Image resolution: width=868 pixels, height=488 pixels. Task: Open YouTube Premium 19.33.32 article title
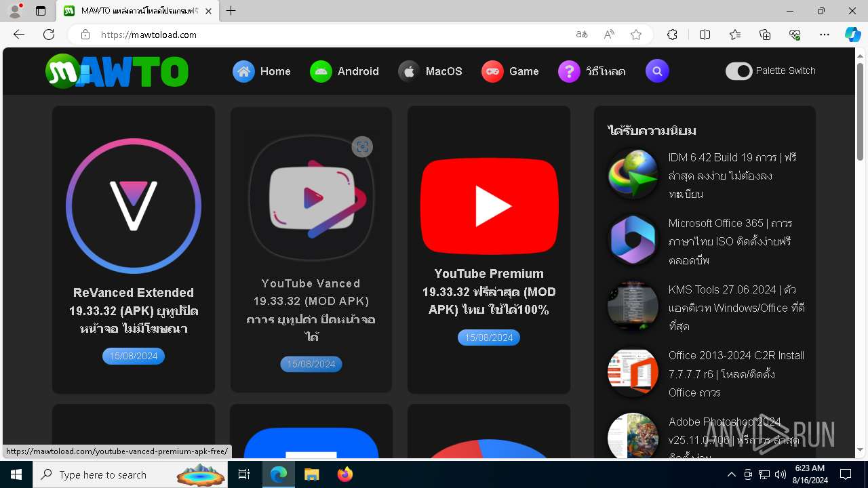pyautogui.click(x=489, y=291)
